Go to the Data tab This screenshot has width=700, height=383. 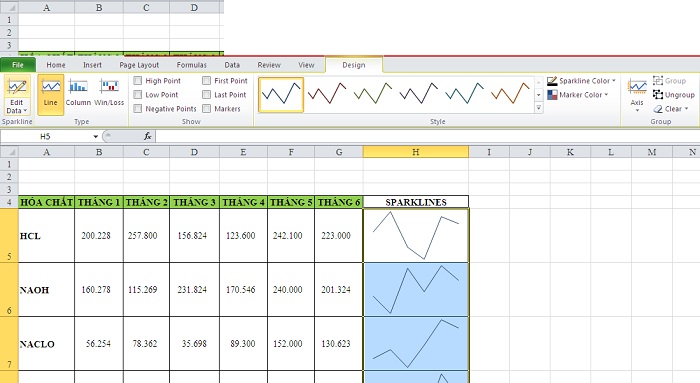[232, 65]
